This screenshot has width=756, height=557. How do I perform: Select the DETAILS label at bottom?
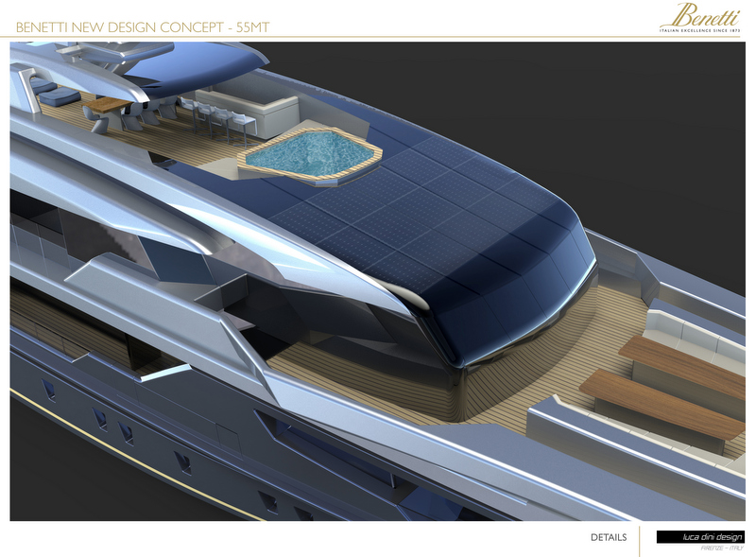point(608,538)
